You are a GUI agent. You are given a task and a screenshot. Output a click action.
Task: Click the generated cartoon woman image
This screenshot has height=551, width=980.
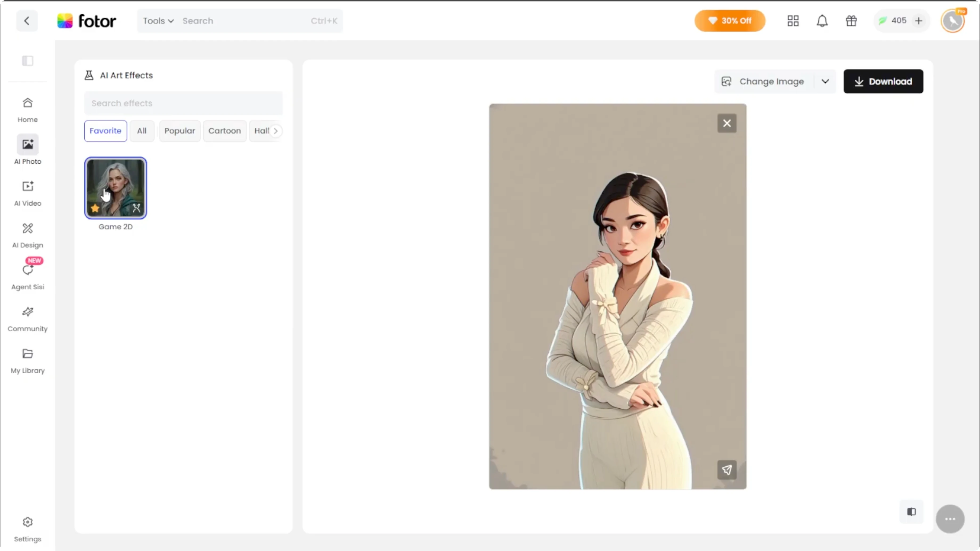[618, 297]
